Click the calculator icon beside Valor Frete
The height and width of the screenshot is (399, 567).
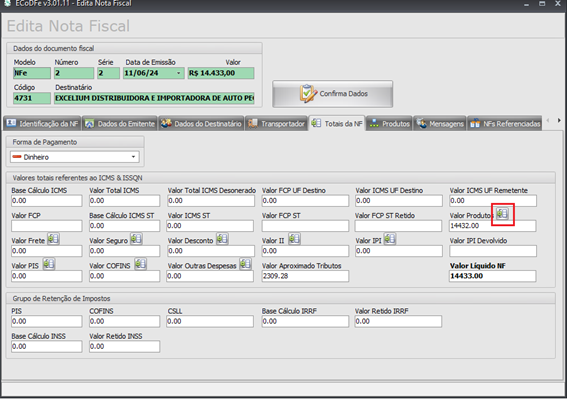tap(53, 239)
